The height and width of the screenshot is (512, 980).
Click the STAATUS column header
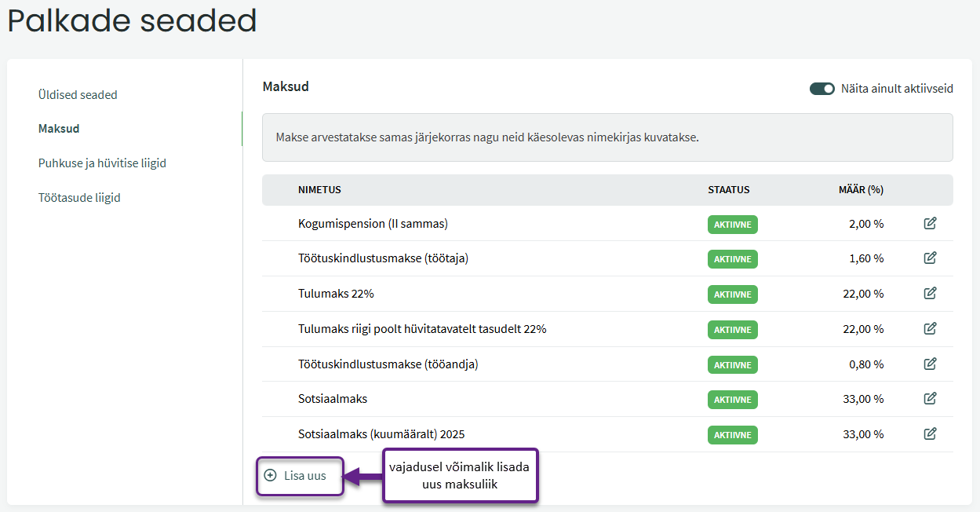728,190
